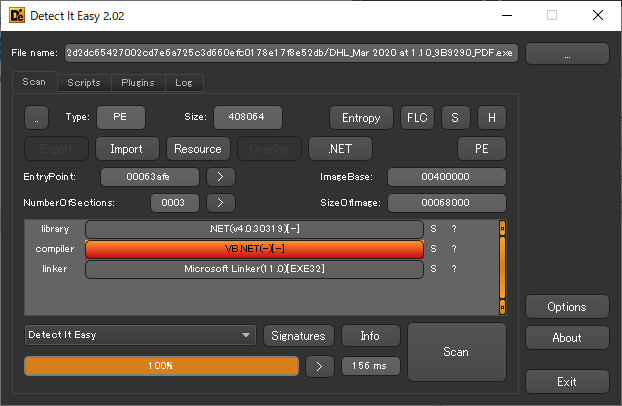Click the Detect It Easy app icon

(x=17, y=15)
